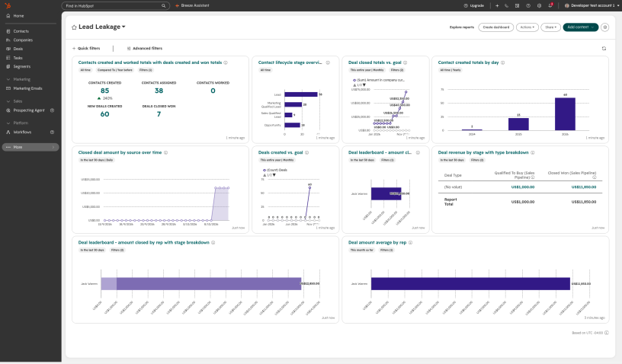The width and height of the screenshot is (622, 364).
Task: Click the 2026 bar in Contact created totals
Action: (565, 114)
